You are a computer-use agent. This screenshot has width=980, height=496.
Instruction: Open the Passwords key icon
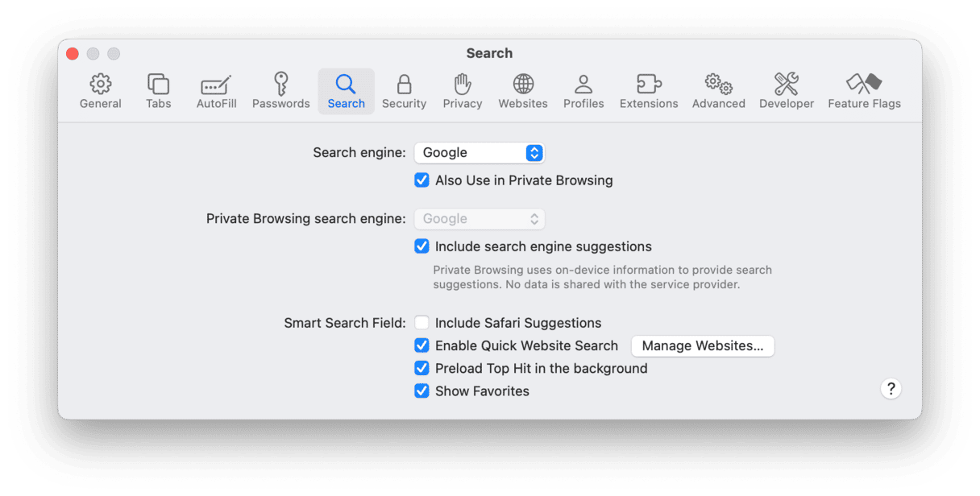(x=280, y=85)
